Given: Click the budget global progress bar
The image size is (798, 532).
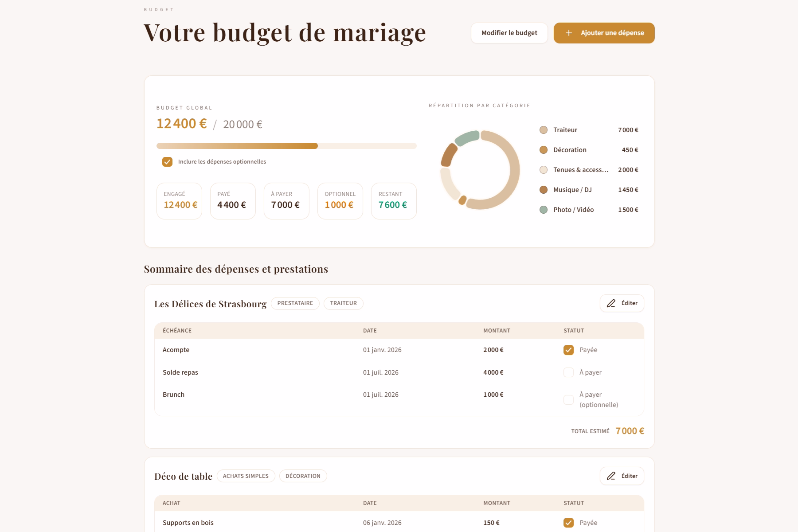Looking at the screenshot, I should tap(286, 145).
